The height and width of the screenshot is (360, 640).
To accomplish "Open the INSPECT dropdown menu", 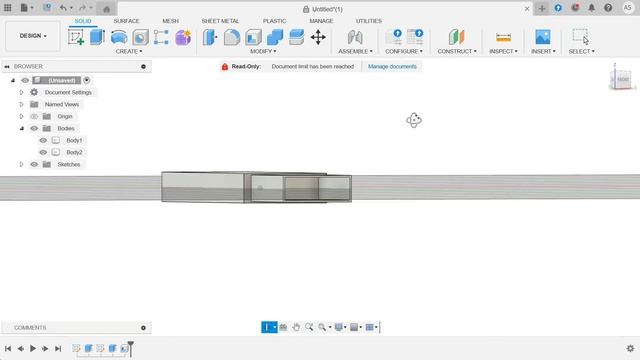I will [x=503, y=51].
